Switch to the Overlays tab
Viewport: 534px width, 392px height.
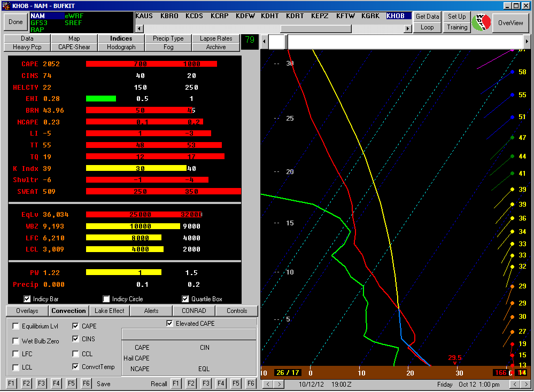(x=27, y=311)
